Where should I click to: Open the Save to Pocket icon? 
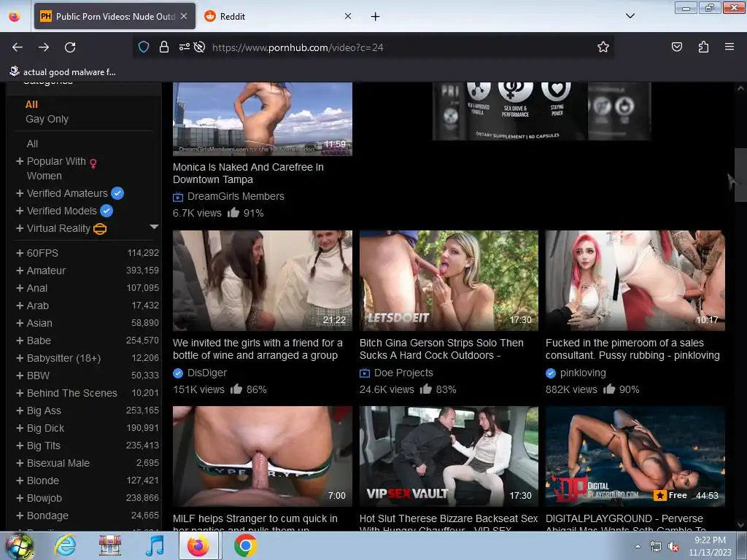[x=676, y=47]
